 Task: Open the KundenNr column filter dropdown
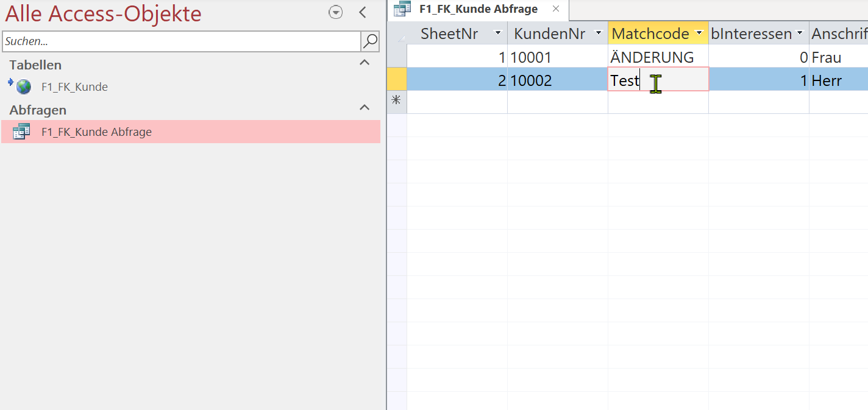tap(599, 34)
